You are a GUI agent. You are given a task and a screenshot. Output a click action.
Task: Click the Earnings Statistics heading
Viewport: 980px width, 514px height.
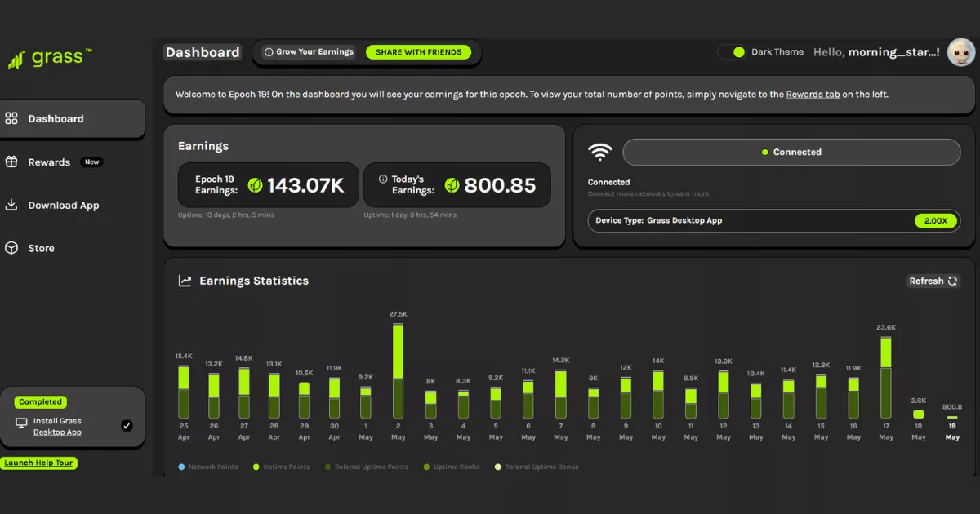tap(254, 281)
